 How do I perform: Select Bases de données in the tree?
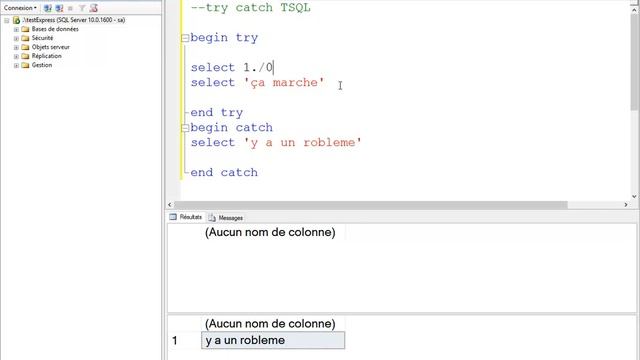[x=55, y=29]
